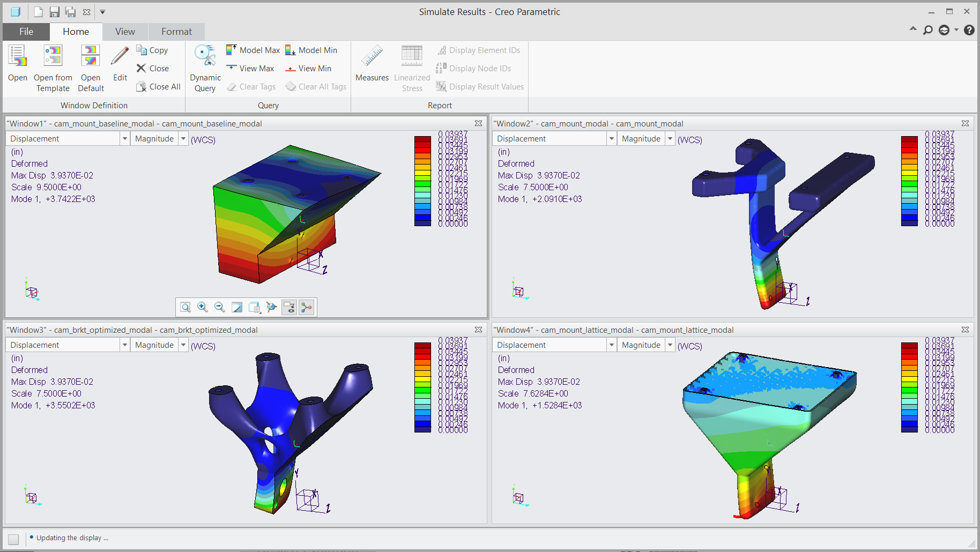Close the Window4 lattice modal result pane
The image size is (980, 552).
tap(965, 330)
